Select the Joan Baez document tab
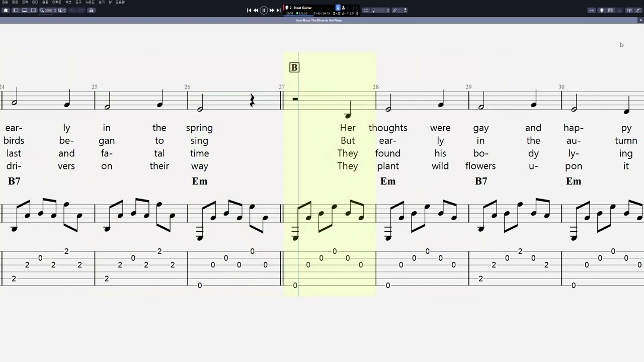 point(319,20)
